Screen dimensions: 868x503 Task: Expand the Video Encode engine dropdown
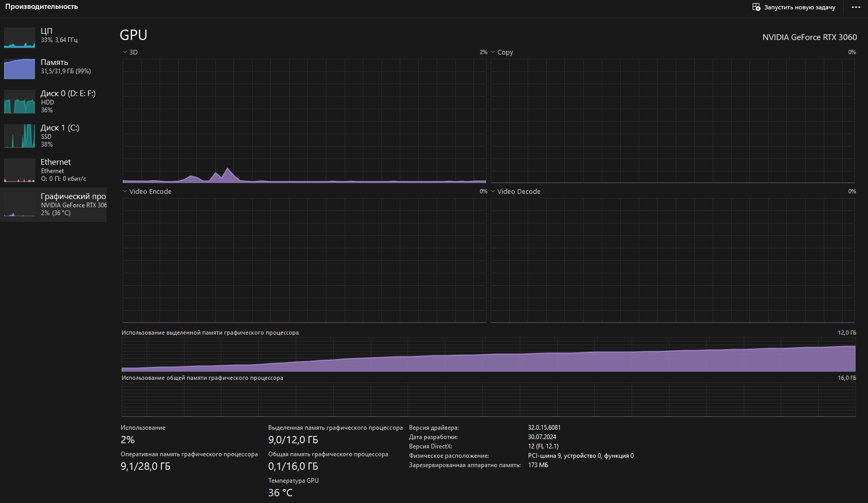pyautogui.click(x=147, y=192)
